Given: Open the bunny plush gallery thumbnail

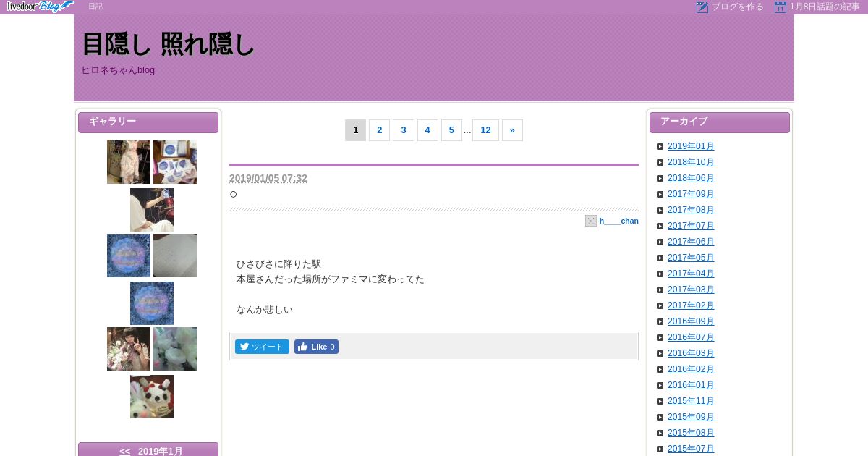Looking at the screenshot, I should tap(152, 397).
